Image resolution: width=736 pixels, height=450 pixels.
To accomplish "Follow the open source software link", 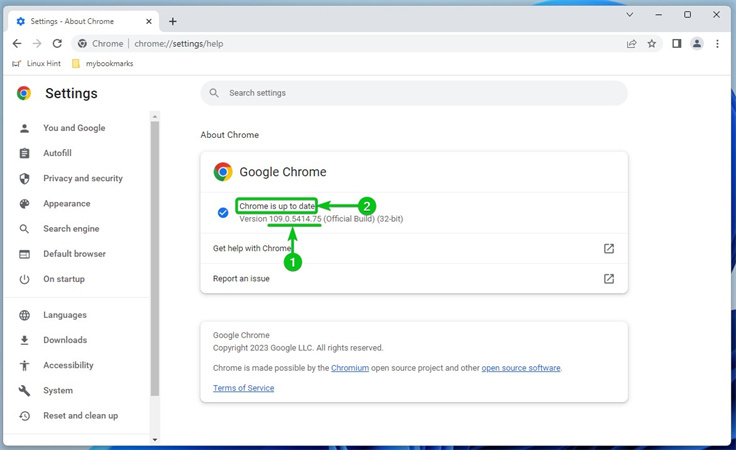I will [x=521, y=368].
